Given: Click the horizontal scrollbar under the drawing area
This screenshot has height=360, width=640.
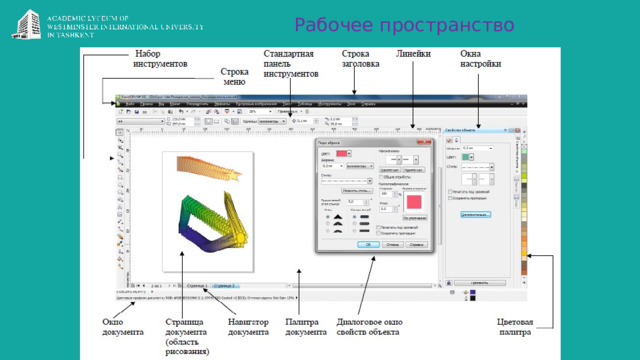Looking at the screenshot, I should [362, 286].
